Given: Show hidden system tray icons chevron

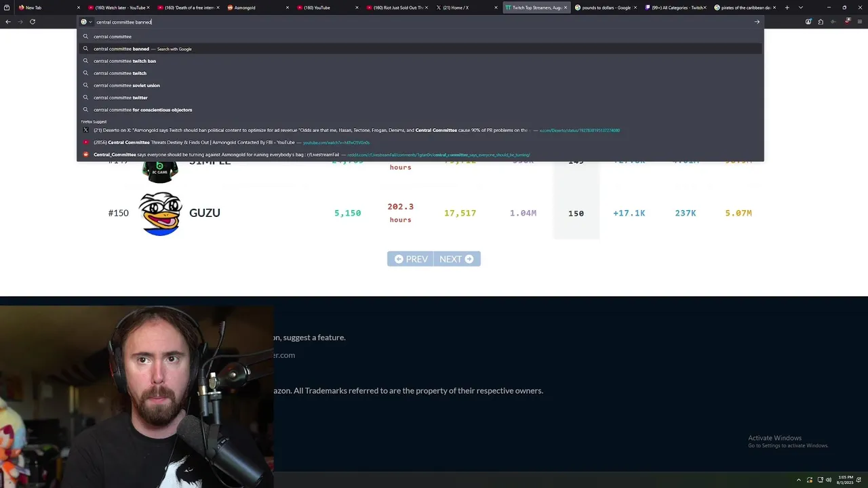Looking at the screenshot, I should pos(798,480).
